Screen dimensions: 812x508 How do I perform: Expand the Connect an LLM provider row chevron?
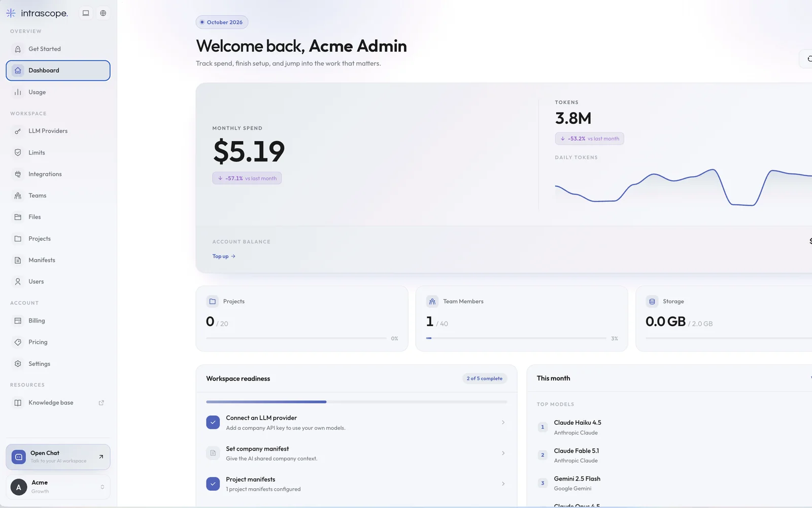point(503,423)
